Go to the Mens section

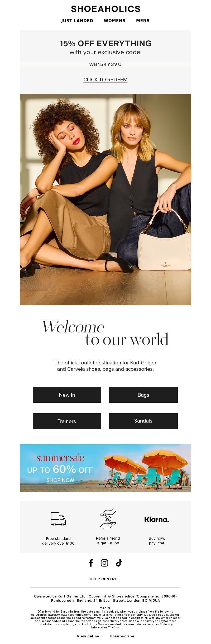[143, 21]
